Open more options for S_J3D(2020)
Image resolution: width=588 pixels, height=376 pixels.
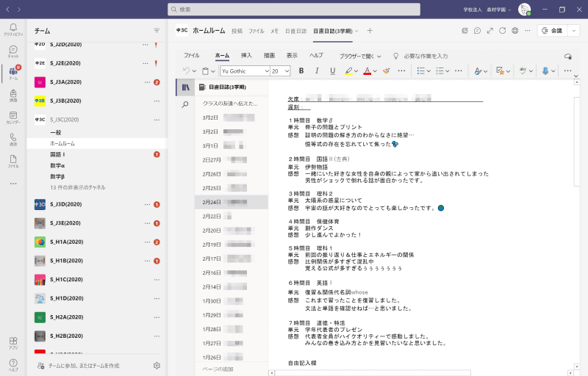pyautogui.click(x=147, y=204)
